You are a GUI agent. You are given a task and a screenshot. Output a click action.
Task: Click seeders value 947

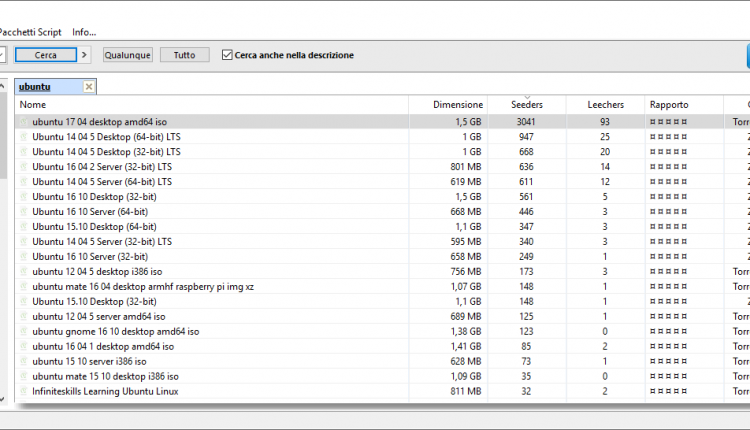(x=526, y=137)
